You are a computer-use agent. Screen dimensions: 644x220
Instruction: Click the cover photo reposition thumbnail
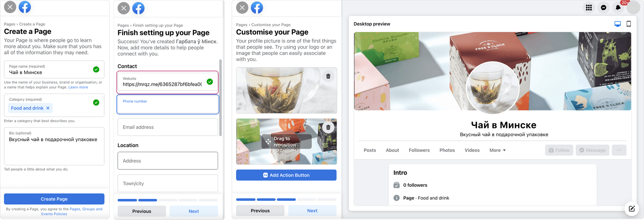click(286, 142)
